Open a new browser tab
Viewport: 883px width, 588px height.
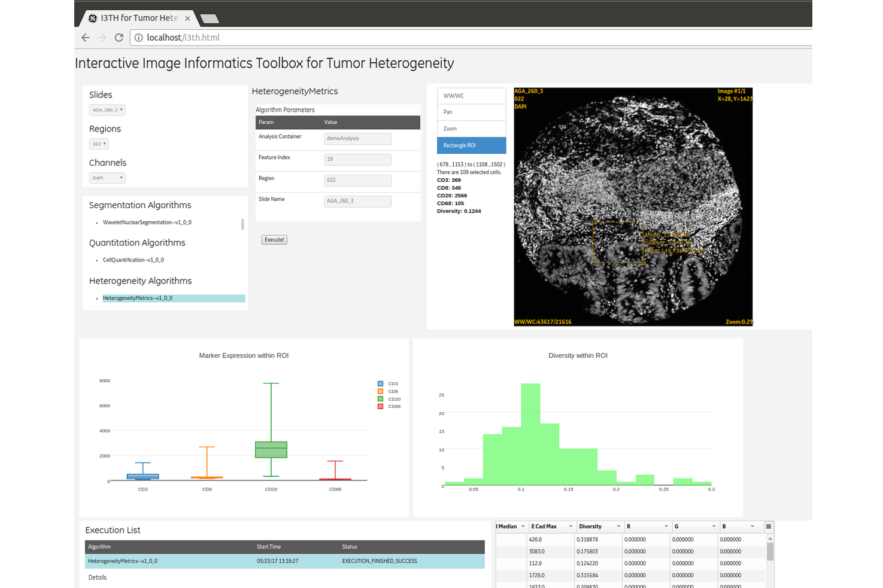tap(210, 19)
